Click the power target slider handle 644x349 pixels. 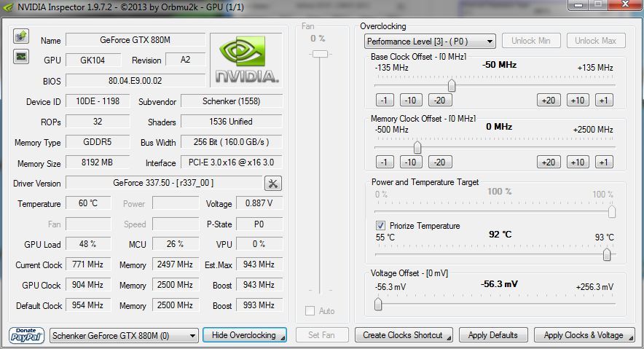point(611,211)
